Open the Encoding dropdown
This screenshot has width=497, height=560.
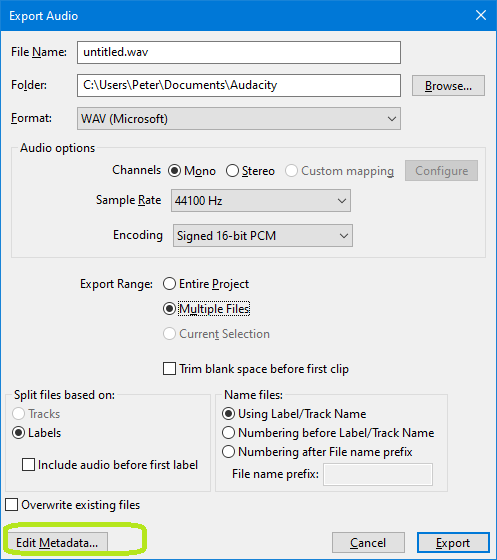click(263, 236)
